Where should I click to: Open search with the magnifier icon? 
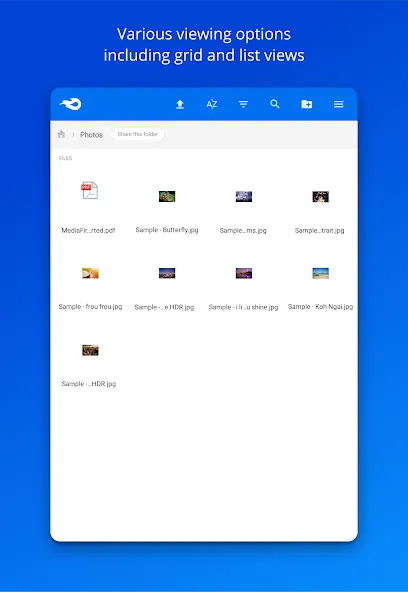click(x=275, y=104)
